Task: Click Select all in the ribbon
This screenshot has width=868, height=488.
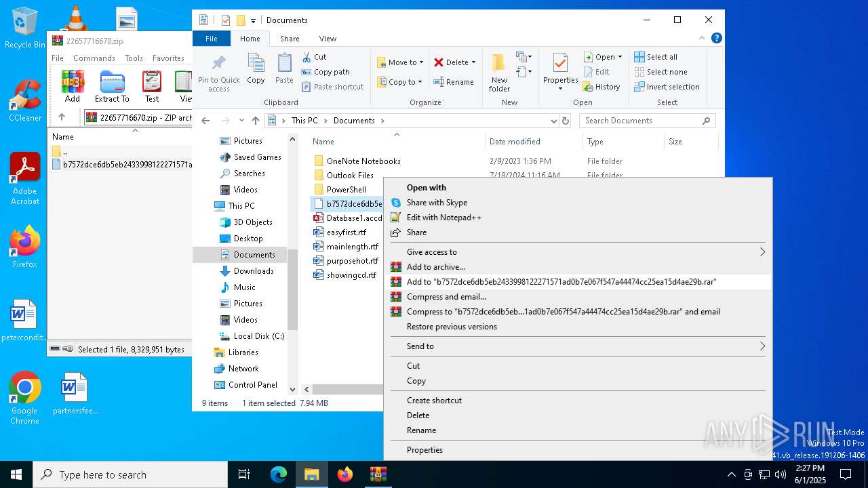Action: 656,57
